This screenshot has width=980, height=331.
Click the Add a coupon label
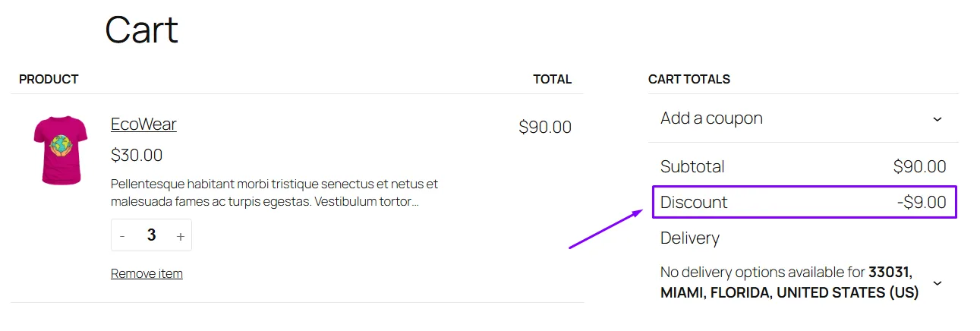(711, 118)
